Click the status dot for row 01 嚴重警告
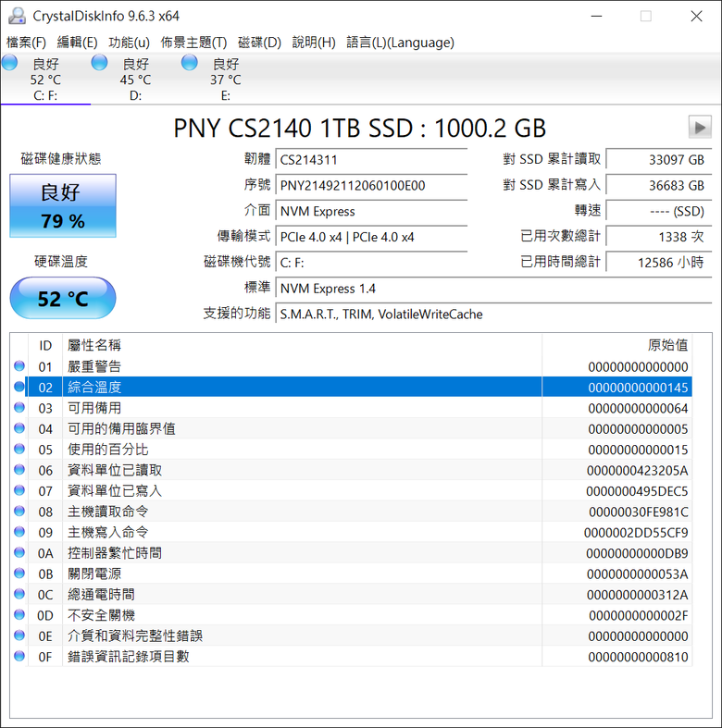The image size is (722, 728). [x=19, y=366]
